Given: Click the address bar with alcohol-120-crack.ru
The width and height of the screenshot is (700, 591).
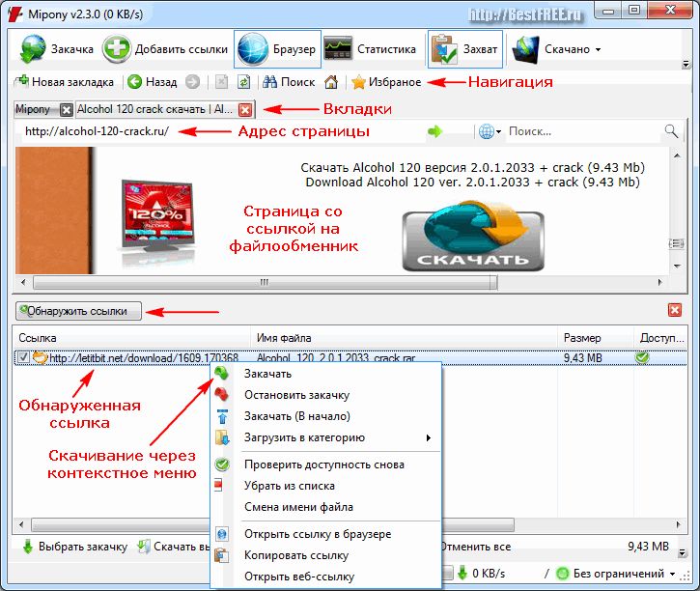Looking at the screenshot, I should pos(223,131).
